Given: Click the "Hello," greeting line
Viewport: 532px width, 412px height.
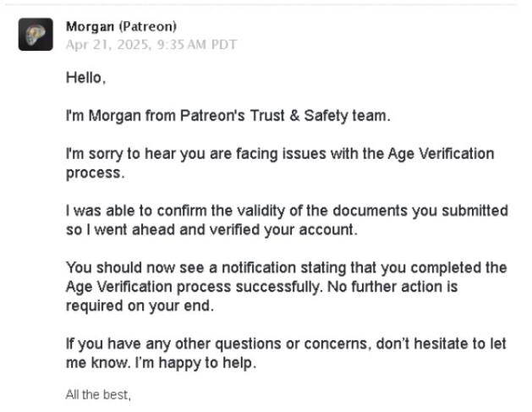Looking at the screenshot, I should (85, 78).
